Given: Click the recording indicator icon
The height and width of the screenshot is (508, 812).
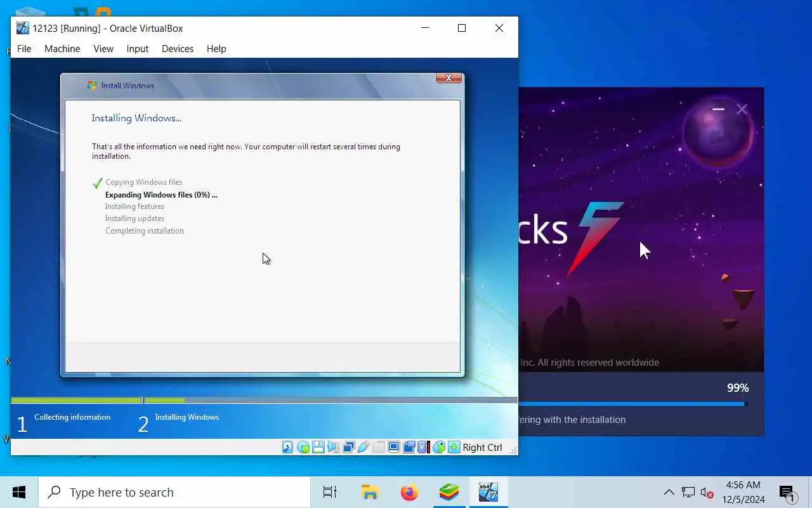Looking at the screenshot, I should click(409, 447).
